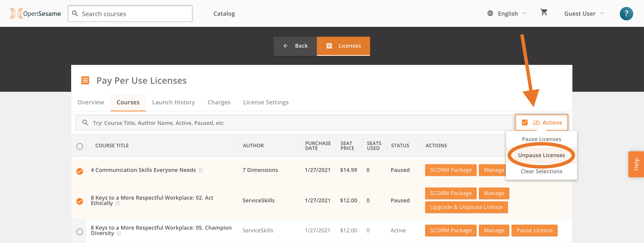The image size is (644, 243).
Task: Click Pause License for Champion Diversity
Action: point(534,230)
